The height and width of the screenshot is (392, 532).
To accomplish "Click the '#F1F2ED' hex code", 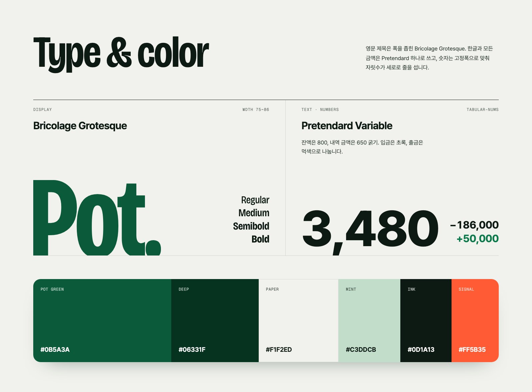I will [279, 349].
